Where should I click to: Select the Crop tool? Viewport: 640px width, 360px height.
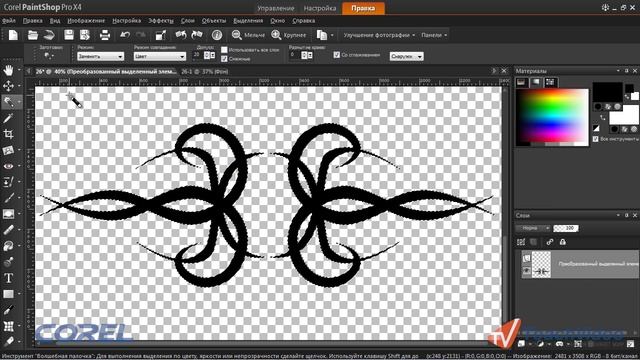[x=8, y=134]
